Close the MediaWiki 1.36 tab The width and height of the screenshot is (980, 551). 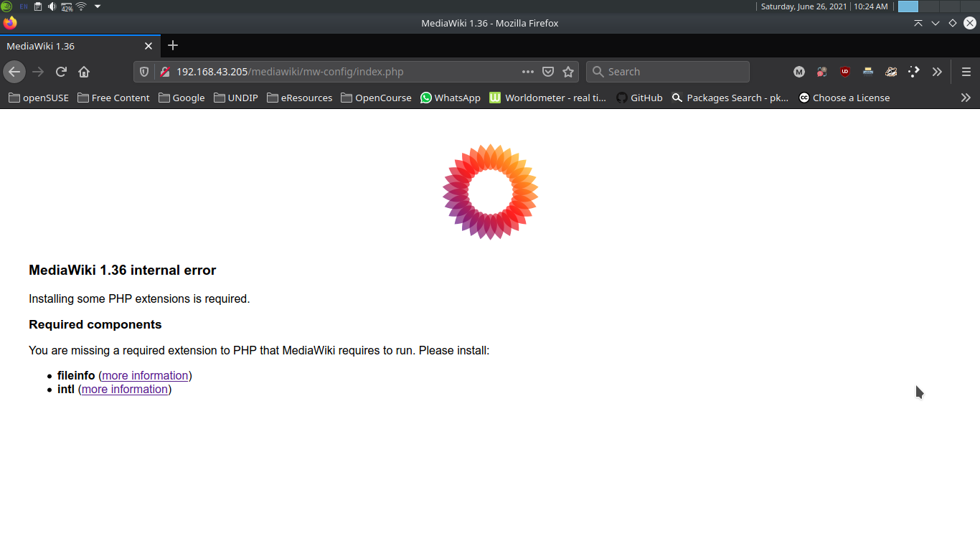coord(149,46)
